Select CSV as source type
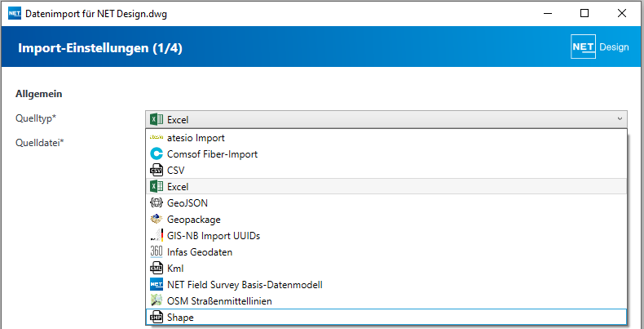This screenshot has width=644, height=329. coord(386,170)
